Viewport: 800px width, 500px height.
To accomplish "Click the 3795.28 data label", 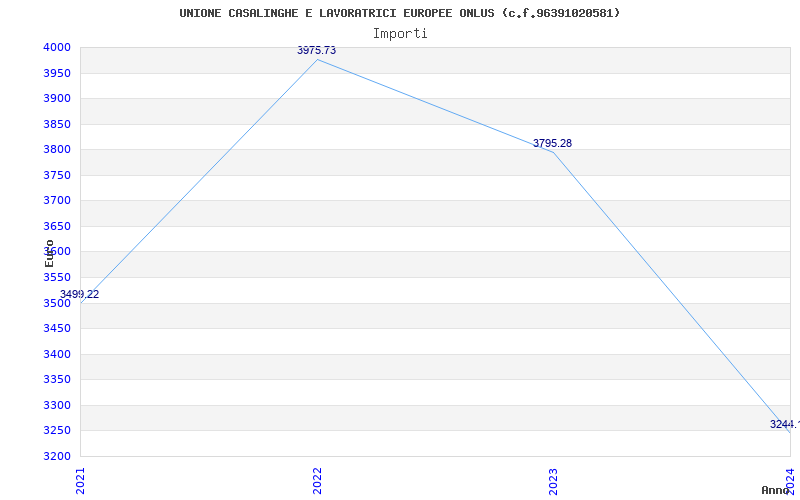I will tap(553, 143).
